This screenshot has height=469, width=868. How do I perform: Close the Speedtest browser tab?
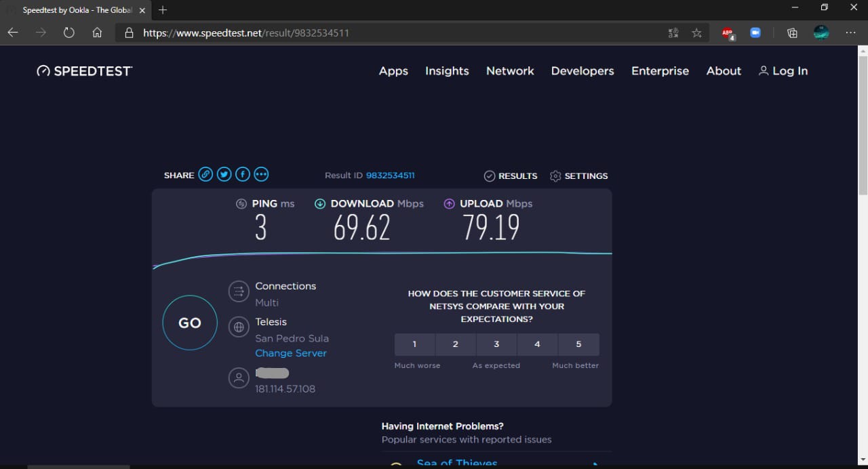tap(142, 10)
